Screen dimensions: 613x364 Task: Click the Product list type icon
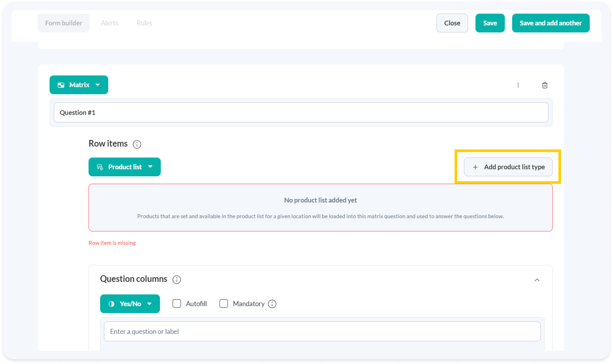pyautogui.click(x=100, y=167)
